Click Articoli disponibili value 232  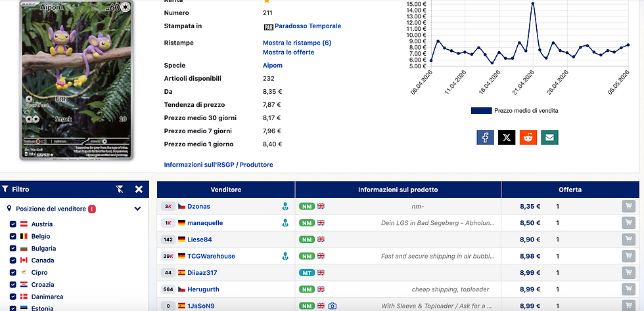(269, 78)
